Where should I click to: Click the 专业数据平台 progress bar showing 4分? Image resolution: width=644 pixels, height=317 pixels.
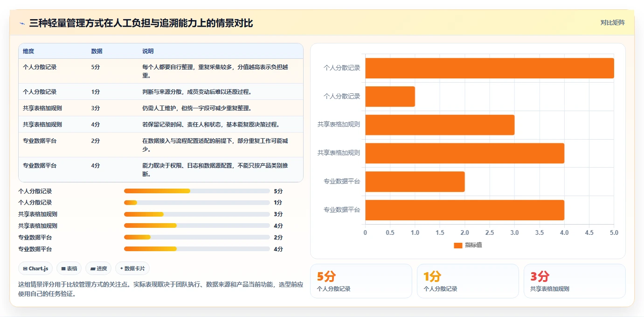197,249
